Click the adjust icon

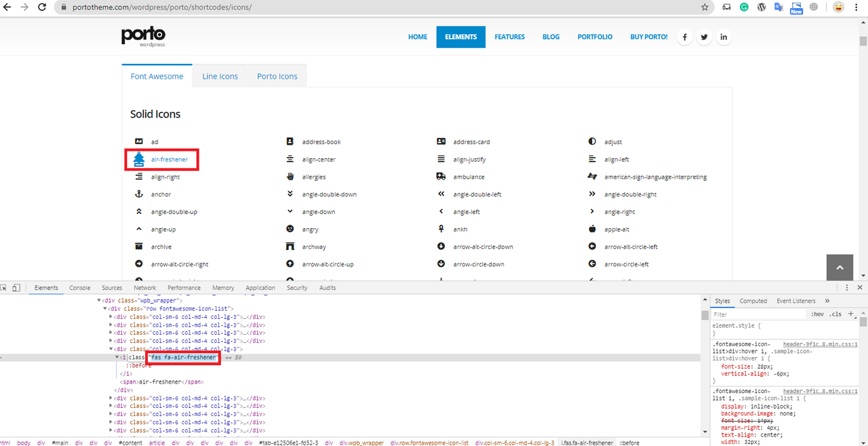(x=592, y=142)
